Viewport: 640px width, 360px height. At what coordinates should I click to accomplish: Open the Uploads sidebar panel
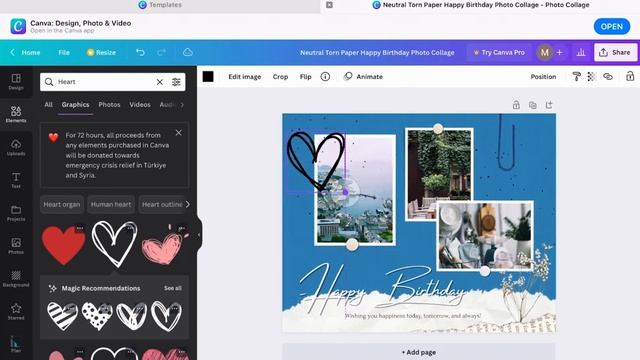pos(16,147)
